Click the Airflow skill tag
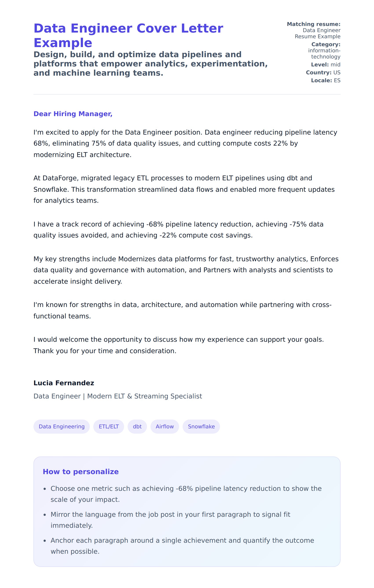374x588 pixels. click(x=165, y=427)
